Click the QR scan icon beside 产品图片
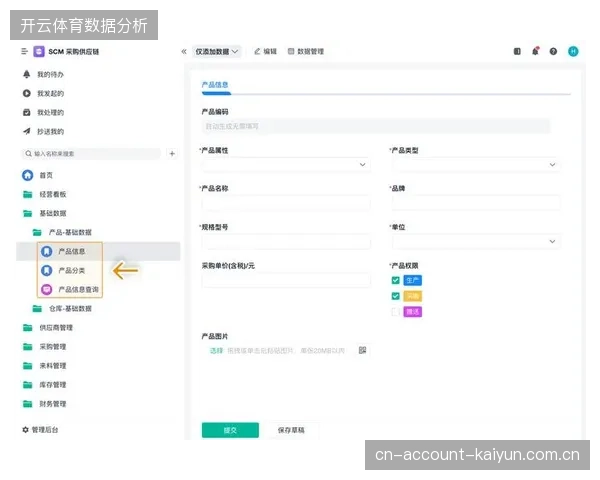 click(362, 350)
